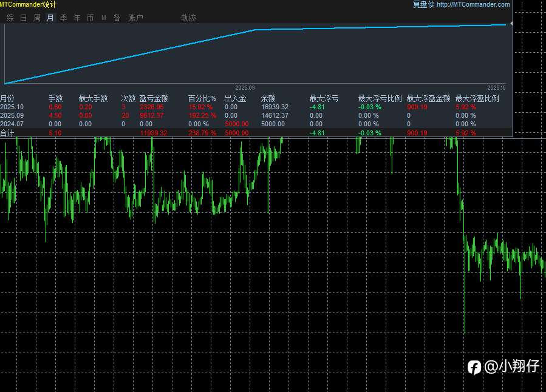Click the 最大浮盈金额 column header

(x=429, y=98)
